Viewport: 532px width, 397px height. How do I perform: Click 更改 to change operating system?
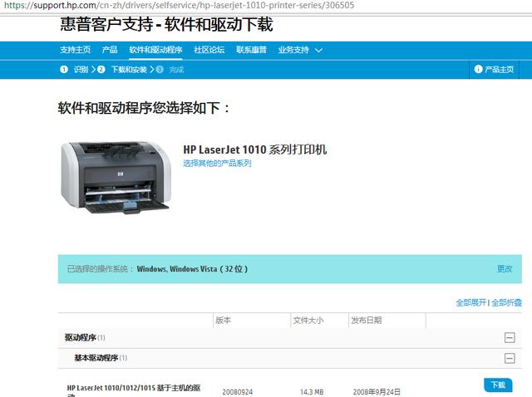click(505, 269)
